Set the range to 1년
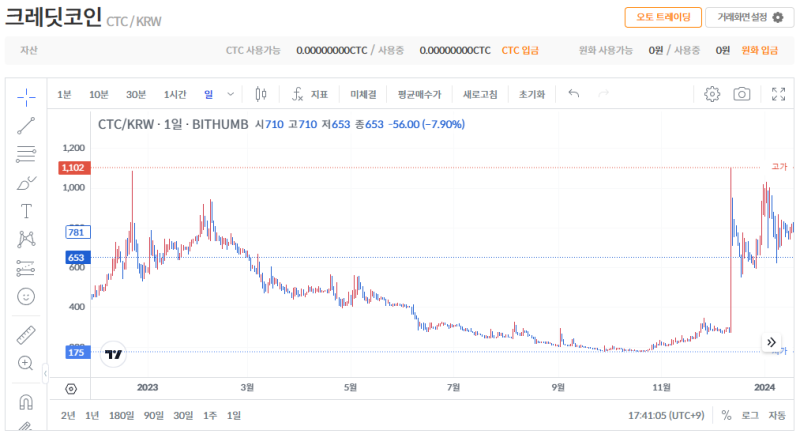Screen dimensions: 800x434 pyautogui.click(x=92, y=416)
